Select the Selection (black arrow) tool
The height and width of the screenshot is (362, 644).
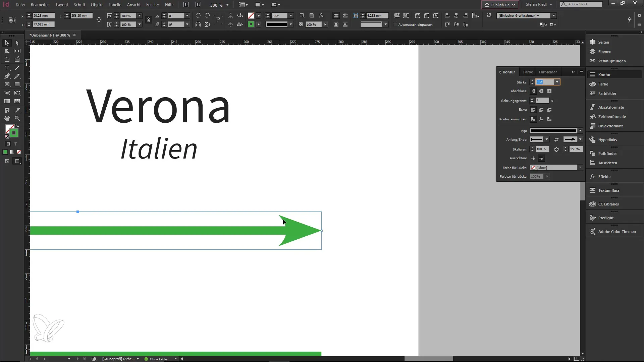tap(7, 43)
